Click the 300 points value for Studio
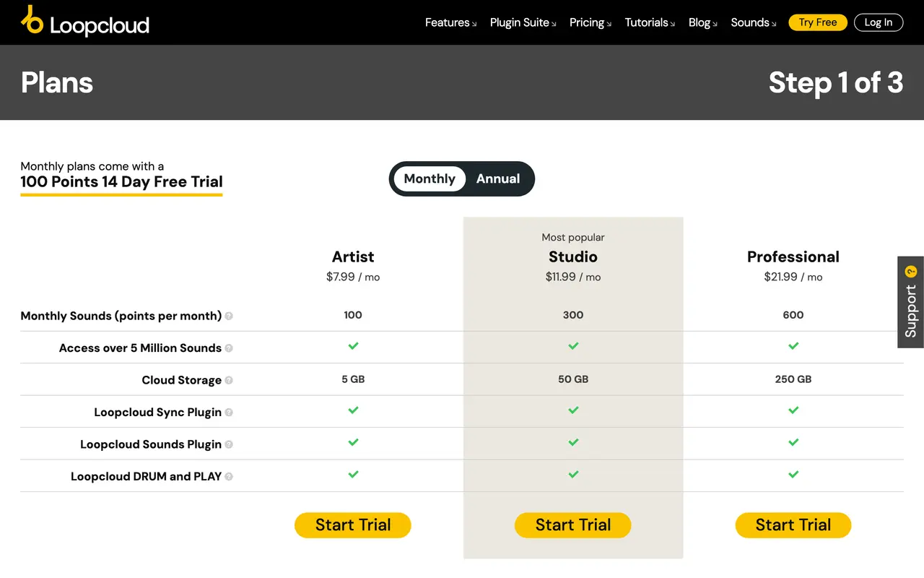This screenshot has width=924, height=578. (573, 315)
